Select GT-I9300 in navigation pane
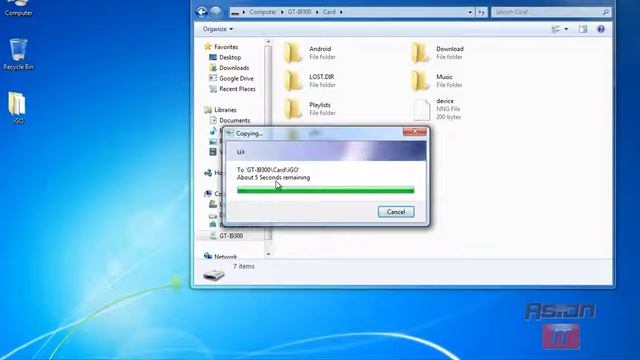 [x=231, y=236]
